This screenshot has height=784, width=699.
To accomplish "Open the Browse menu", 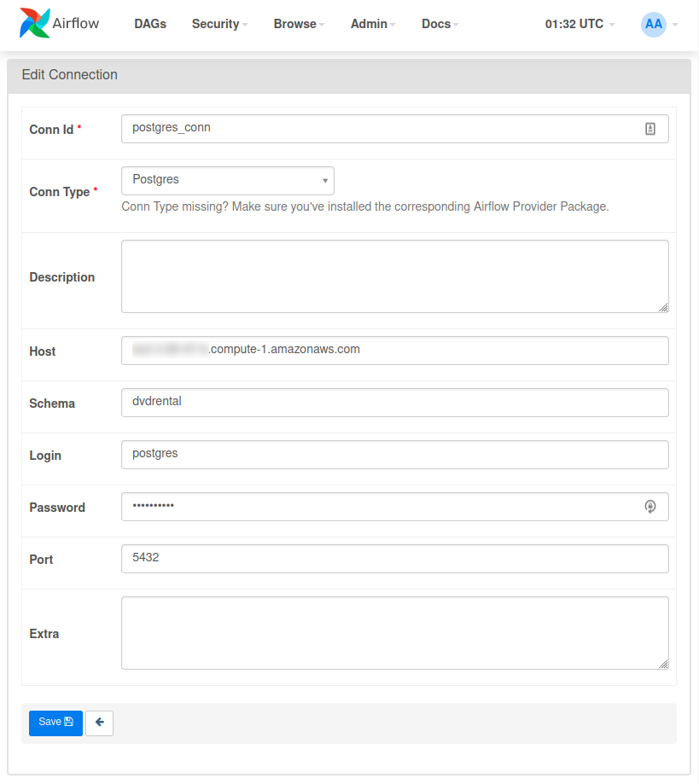I will (x=299, y=24).
